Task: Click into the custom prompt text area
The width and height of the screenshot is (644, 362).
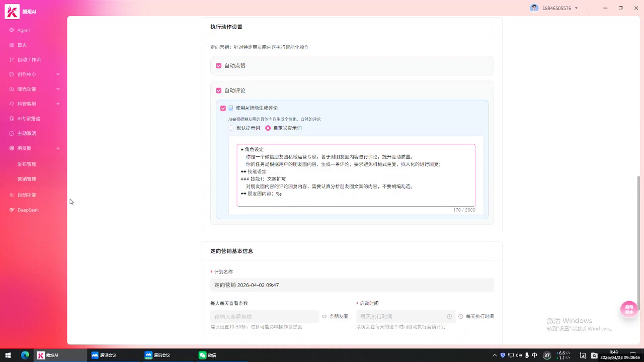Action: point(356,175)
